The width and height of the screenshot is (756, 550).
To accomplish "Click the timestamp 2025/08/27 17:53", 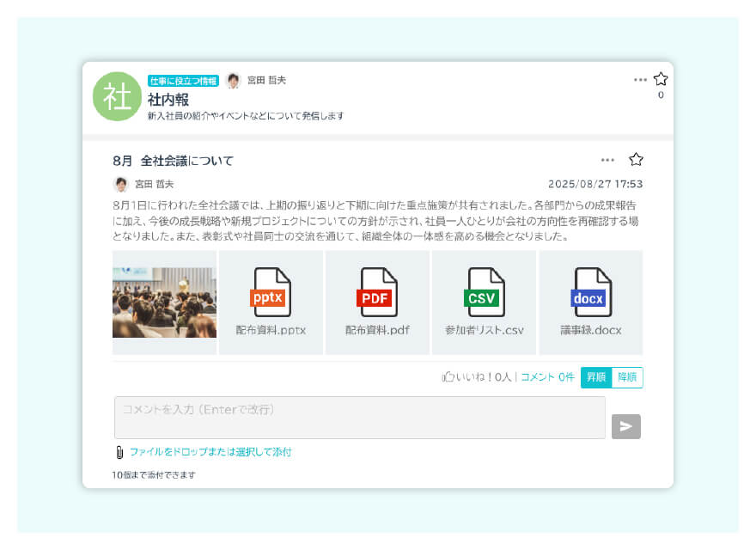I will pyautogui.click(x=595, y=184).
